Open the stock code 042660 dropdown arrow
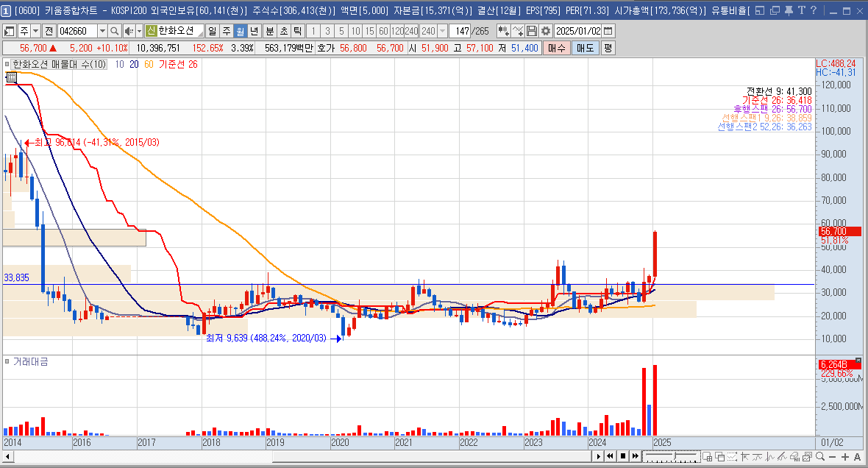This screenshot has width=868, height=468. (x=102, y=31)
